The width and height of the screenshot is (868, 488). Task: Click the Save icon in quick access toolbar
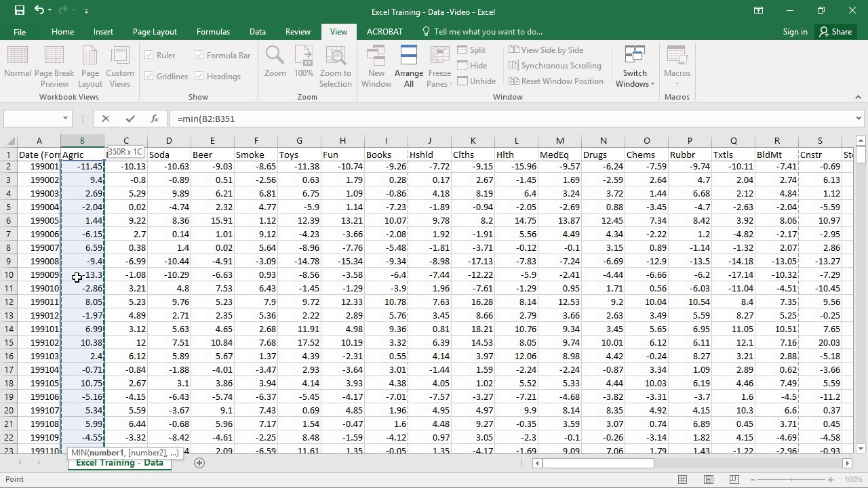(19, 11)
